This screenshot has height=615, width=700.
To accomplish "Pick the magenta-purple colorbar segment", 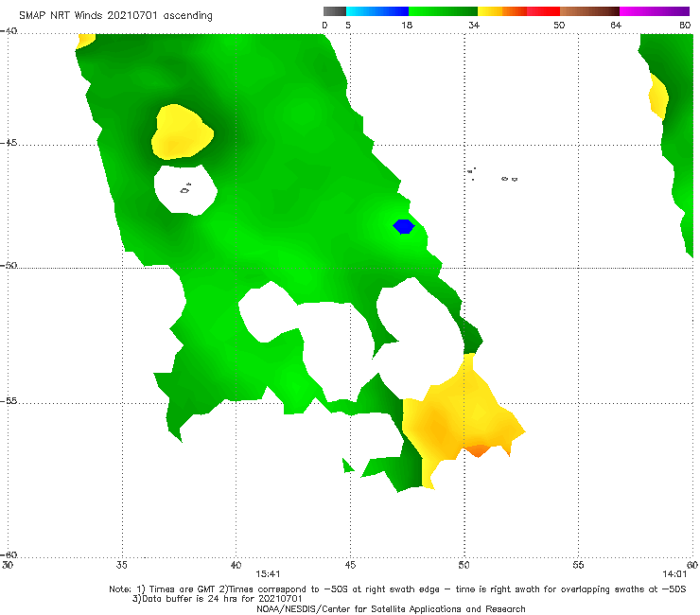I will click(x=655, y=11).
